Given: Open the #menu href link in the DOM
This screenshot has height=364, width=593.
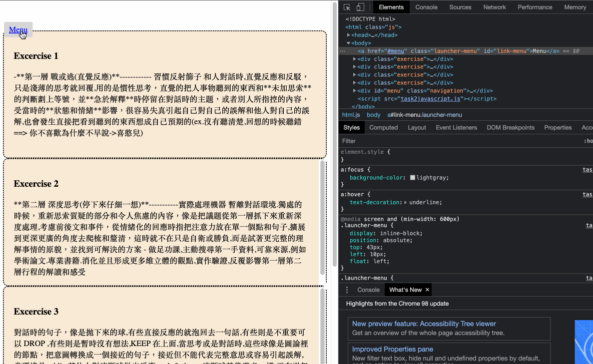Looking at the screenshot, I should pos(396,51).
